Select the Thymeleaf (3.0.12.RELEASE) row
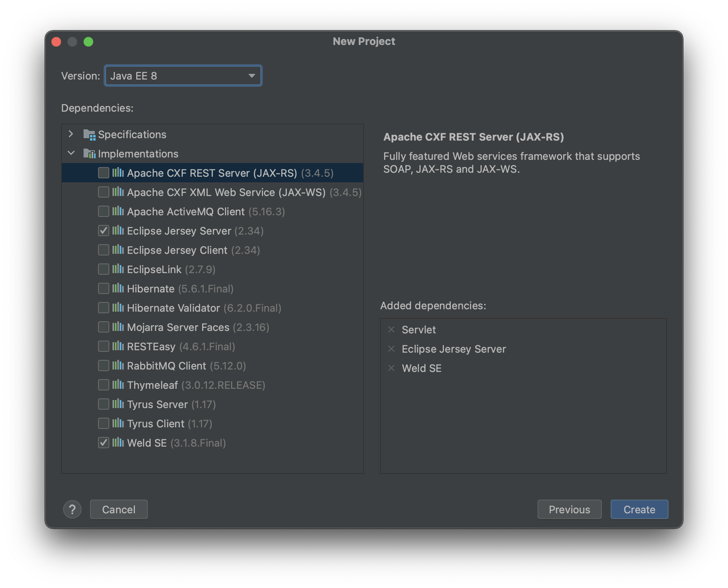Viewport: 728px width, 588px height. click(213, 385)
